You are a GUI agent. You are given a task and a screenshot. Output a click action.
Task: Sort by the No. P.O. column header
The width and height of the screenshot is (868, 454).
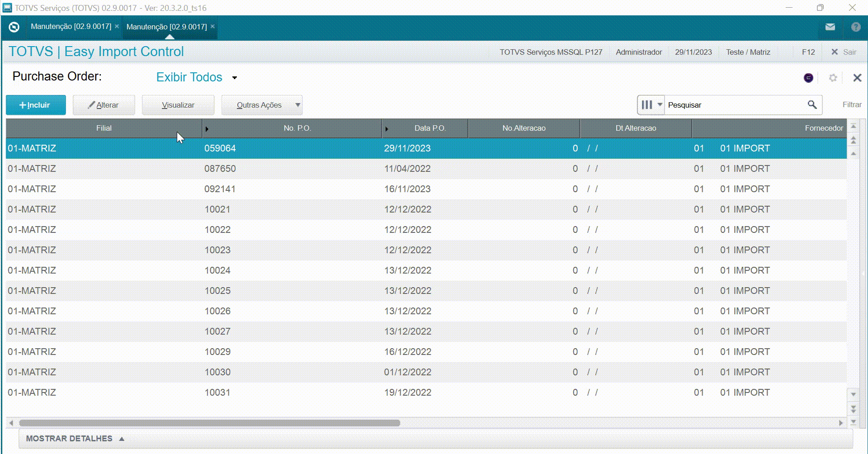pos(292,128)
